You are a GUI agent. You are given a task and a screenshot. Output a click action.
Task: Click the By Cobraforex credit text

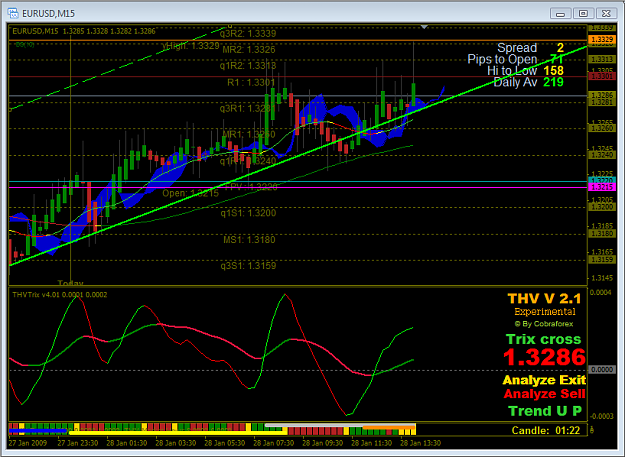(x=544, y=324)
